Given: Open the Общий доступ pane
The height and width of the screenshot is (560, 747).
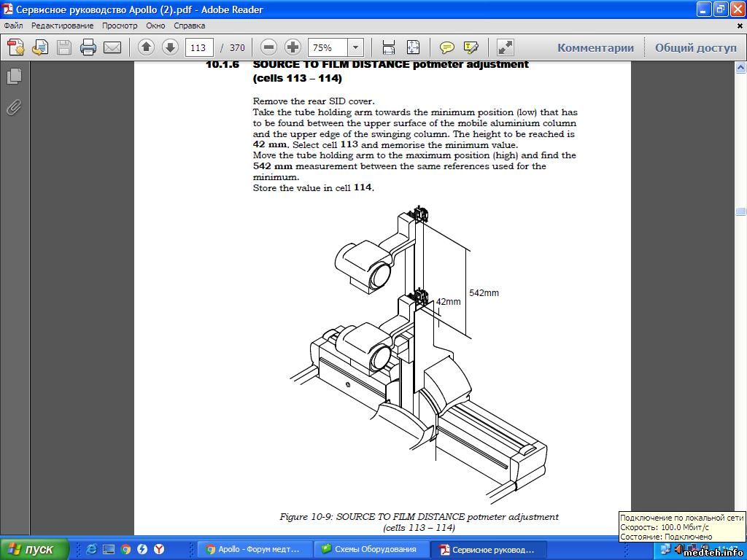Looking at the screenshot, I should (695, 47).
